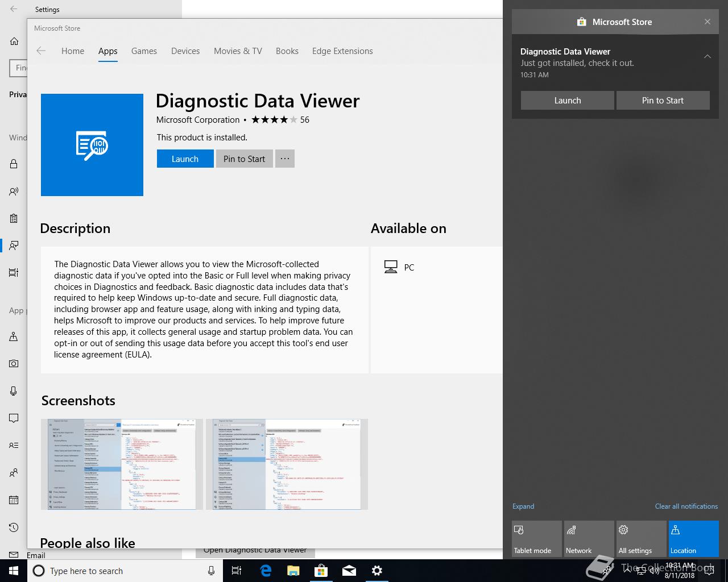Switch to Settings taskbar icon

[x=377, y=571]
